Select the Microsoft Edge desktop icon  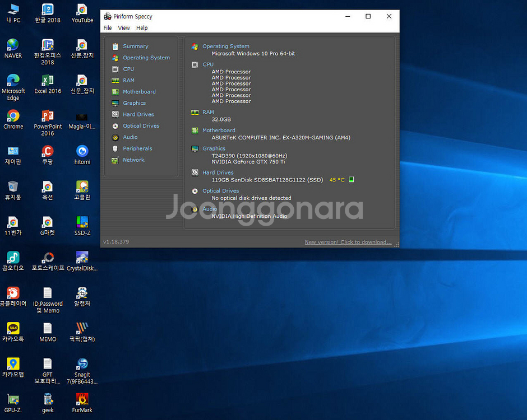point(13,87)
